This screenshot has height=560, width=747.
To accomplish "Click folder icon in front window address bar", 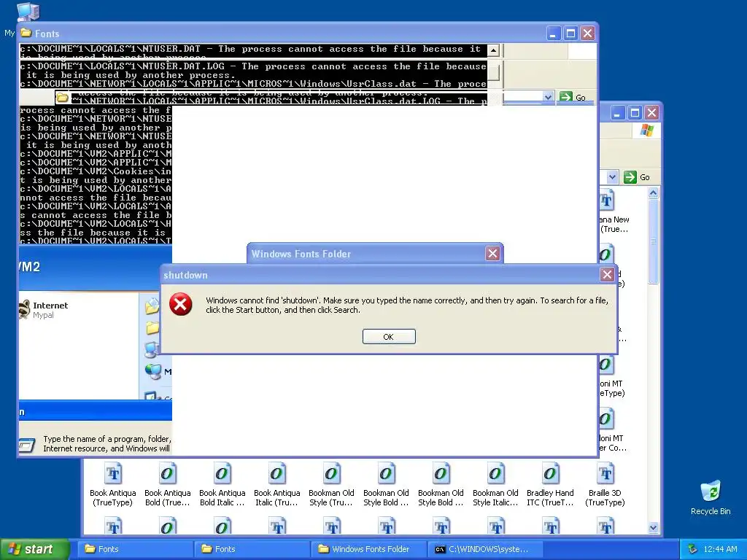I will pyautogui.click(x=63, y=98).
